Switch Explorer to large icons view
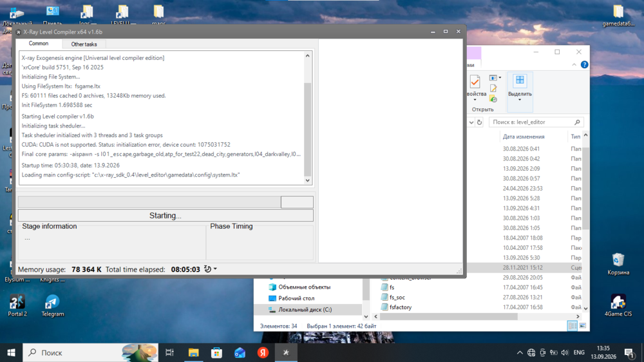 click(582, 326)
